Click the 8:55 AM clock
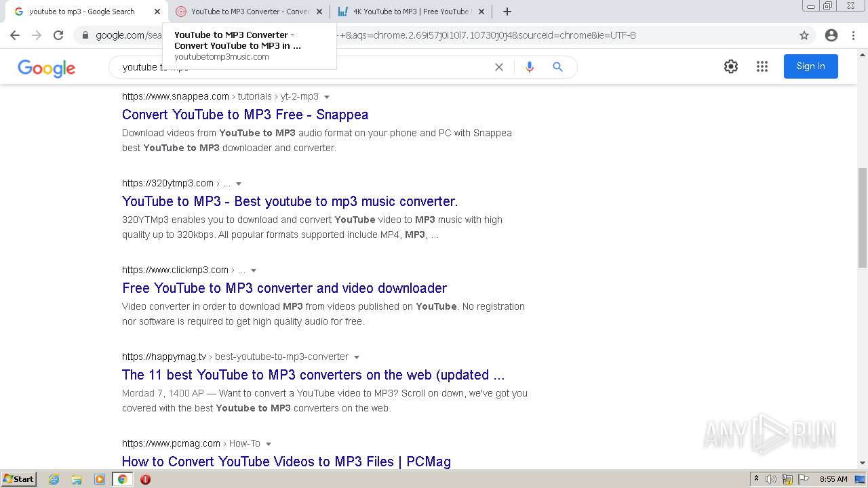Viewport: 868px width, 488px height. pyautogui.click(x=833, y=479)
